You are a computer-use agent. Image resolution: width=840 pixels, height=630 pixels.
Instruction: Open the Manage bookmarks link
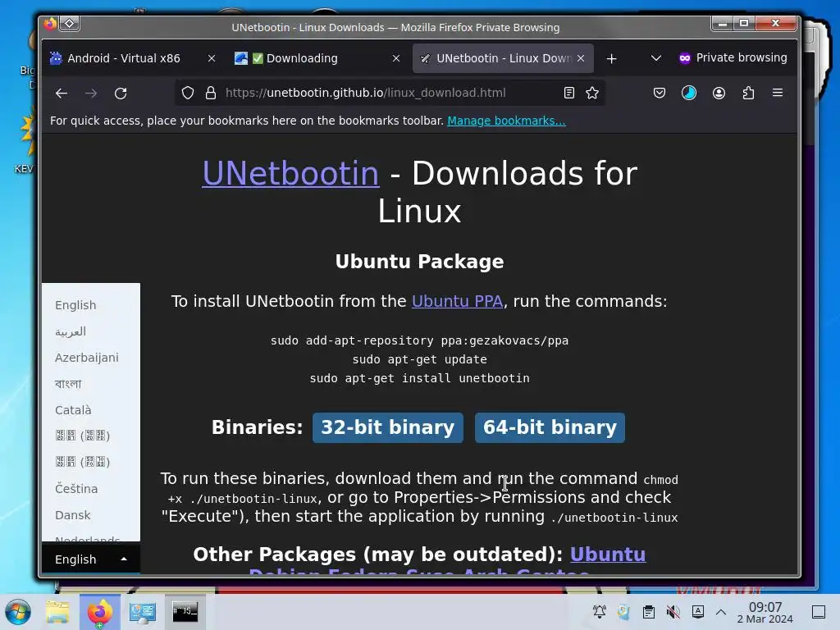click(x=506, y=121)
